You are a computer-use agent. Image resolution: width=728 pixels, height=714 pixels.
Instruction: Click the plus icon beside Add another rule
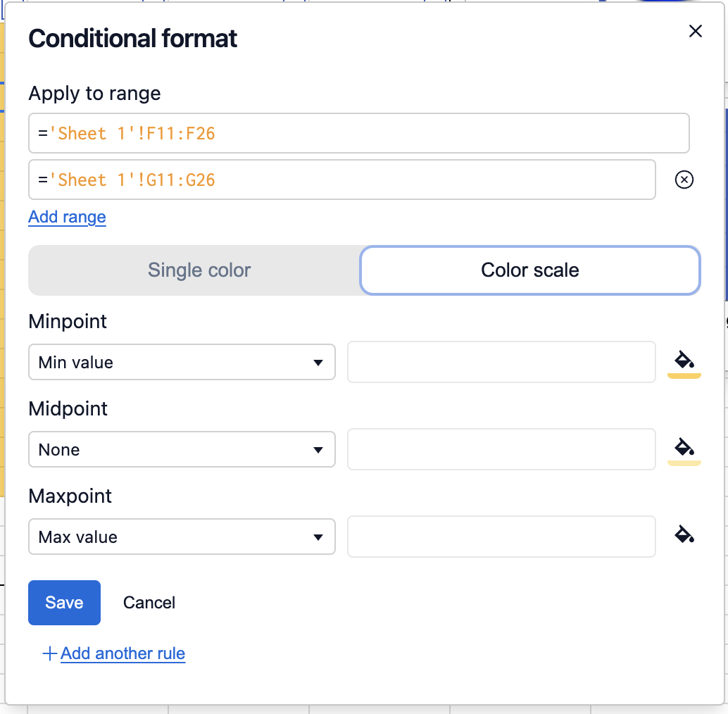click(x=49, y=654)
